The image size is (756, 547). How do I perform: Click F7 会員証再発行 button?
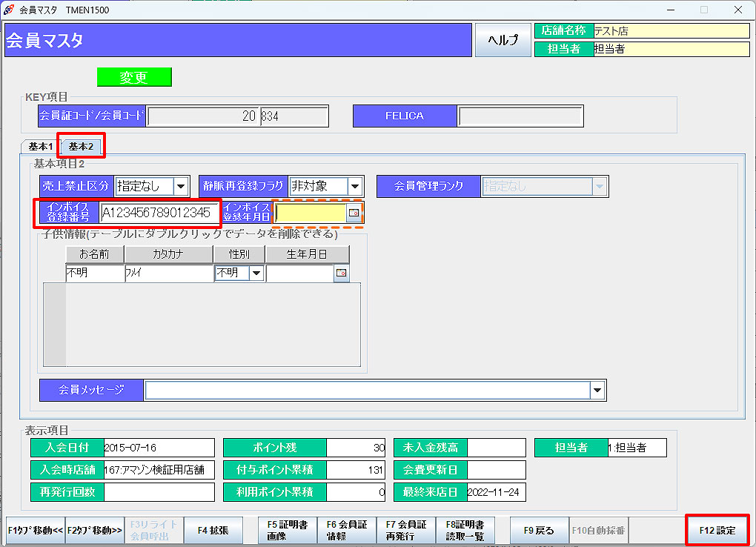(x=406, y=530)
